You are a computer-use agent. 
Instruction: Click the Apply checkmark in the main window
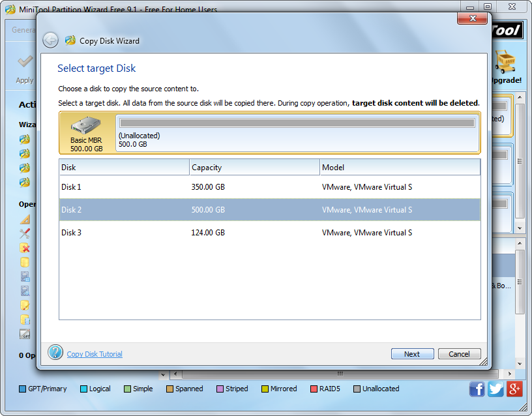[25, 62]
